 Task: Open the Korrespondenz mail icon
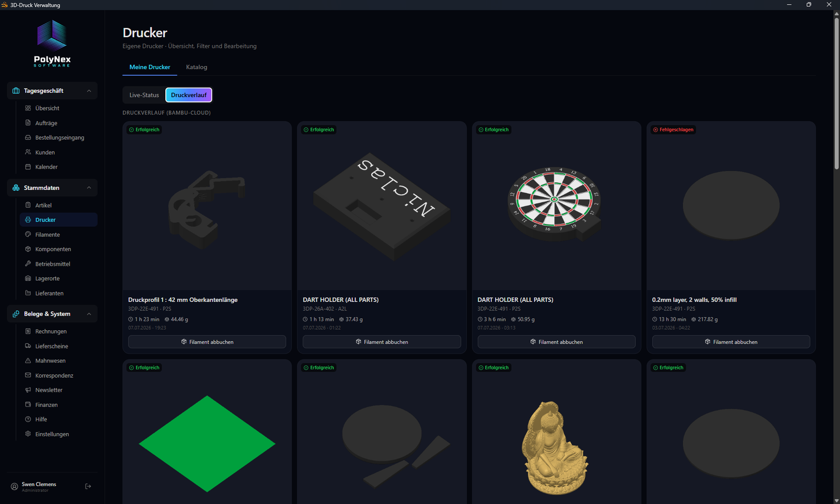[28, 375]
